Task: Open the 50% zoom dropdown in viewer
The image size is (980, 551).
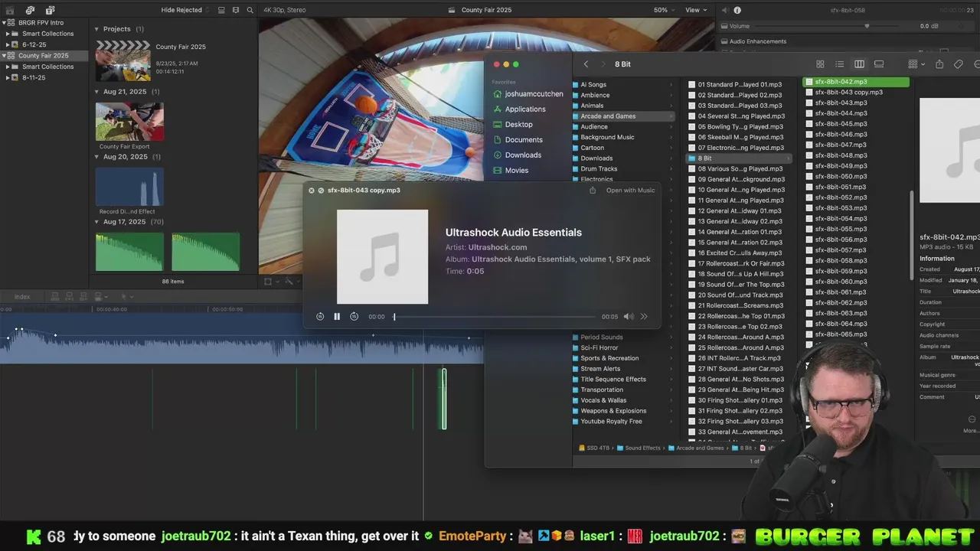Action: (664, 10)
